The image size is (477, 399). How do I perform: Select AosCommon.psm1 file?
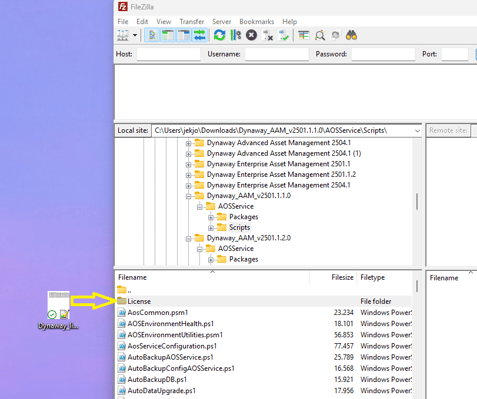(264, 313)
